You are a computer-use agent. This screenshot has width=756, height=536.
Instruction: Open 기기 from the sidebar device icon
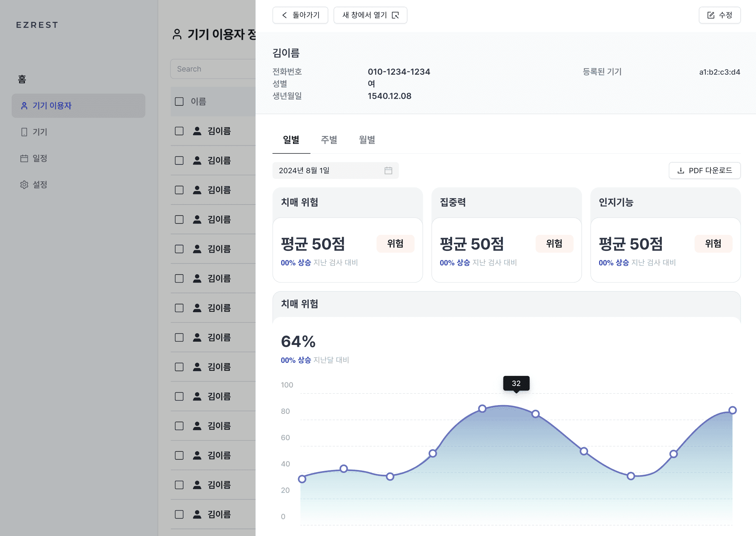click(24, 132)
